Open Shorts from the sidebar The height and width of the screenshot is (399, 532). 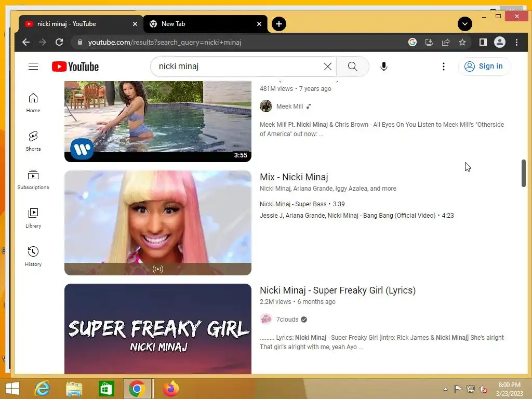point(33,141)
